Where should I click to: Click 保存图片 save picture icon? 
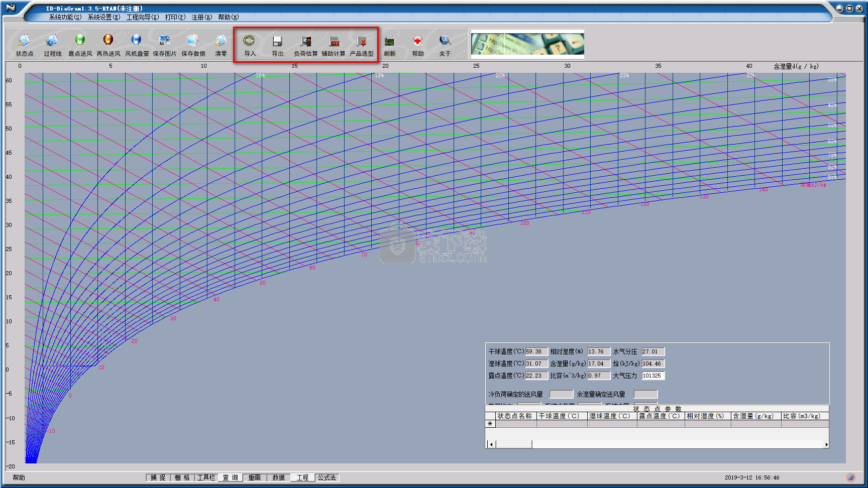pos(165,45)
